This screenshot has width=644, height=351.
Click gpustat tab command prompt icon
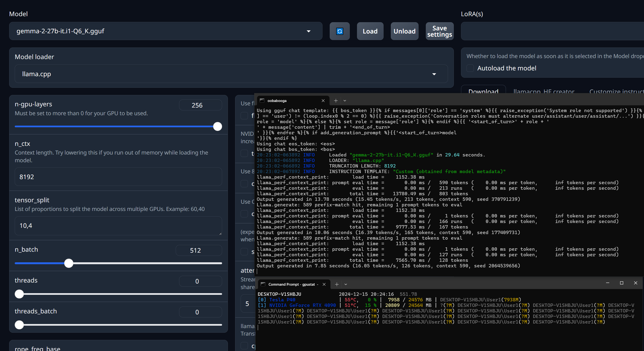[263, 284]
